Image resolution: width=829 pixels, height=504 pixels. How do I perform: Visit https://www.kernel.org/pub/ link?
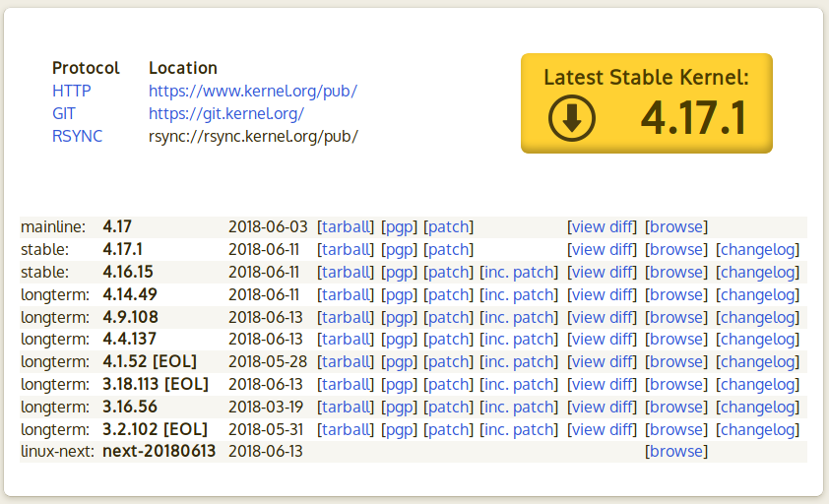click(x=253, y=91)
